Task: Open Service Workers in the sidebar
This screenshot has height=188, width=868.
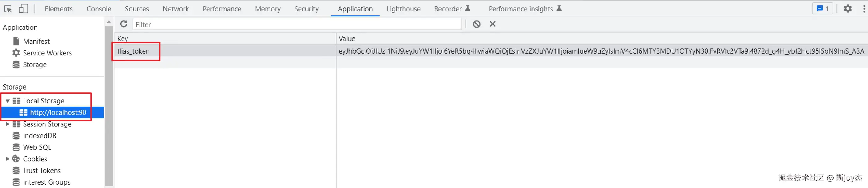Action: [47, 53]
